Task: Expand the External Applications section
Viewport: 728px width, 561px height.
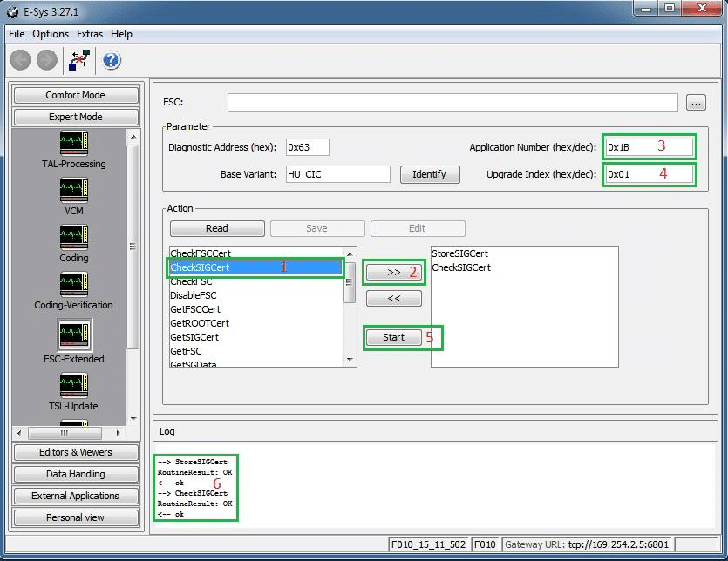Action: pos(76,496)
